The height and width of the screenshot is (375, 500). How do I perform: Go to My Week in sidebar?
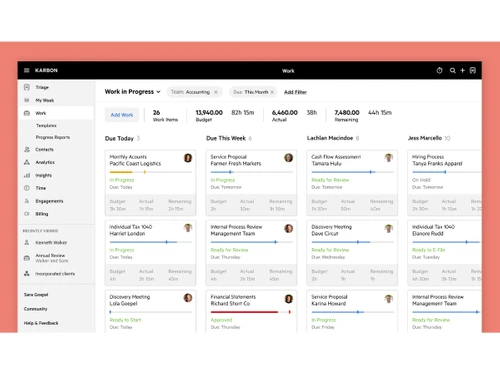(x=45, y=100)
